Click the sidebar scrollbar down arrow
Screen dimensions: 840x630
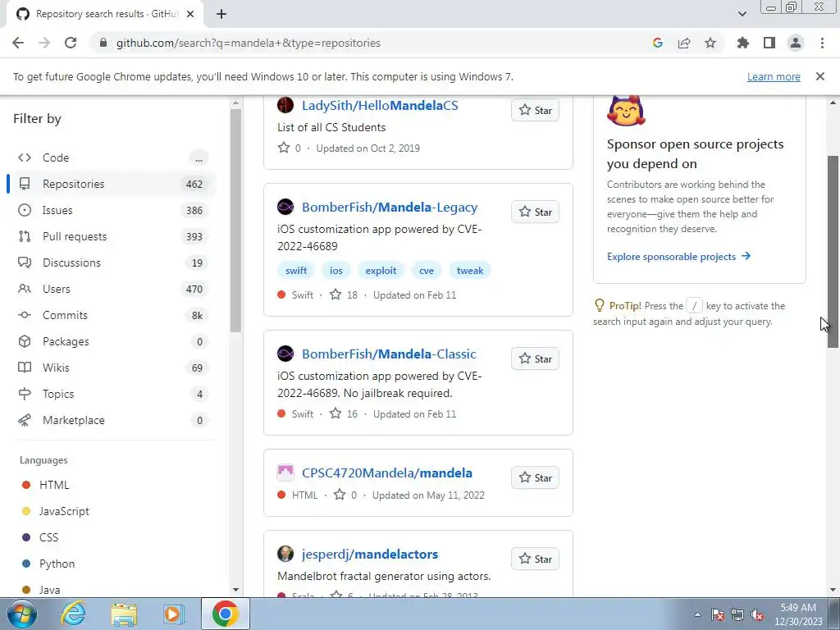tap(235, 590)
